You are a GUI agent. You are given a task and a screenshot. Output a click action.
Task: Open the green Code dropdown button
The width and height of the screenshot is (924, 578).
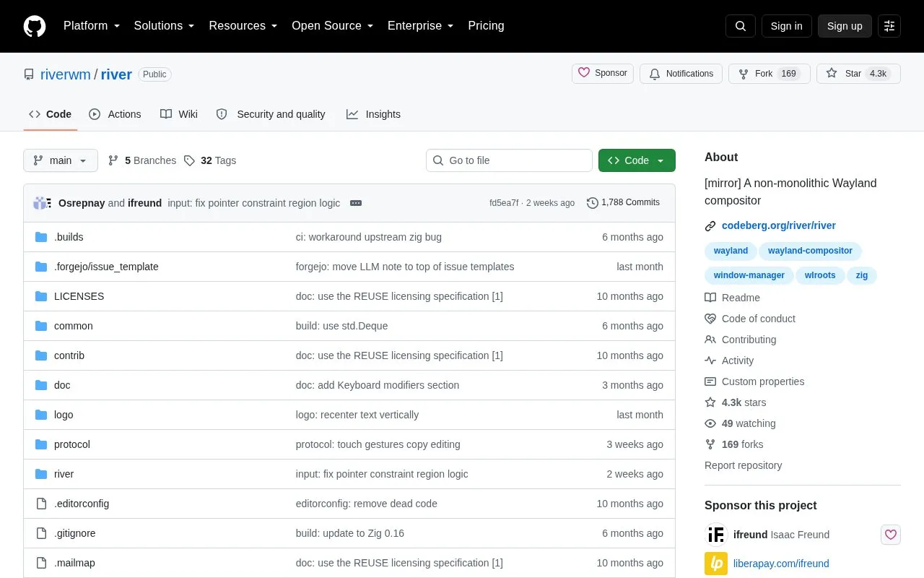(x=637, y=160)
